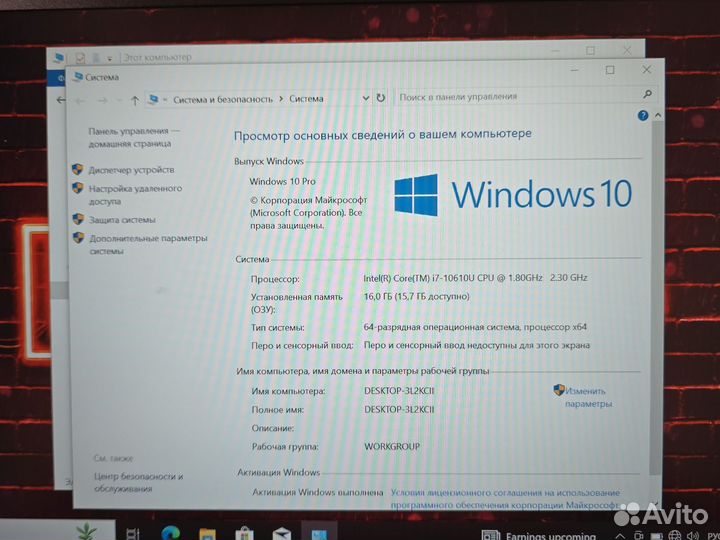
Task: Click the installed memory value 16,0 ГБ
Action: point(416,297)
